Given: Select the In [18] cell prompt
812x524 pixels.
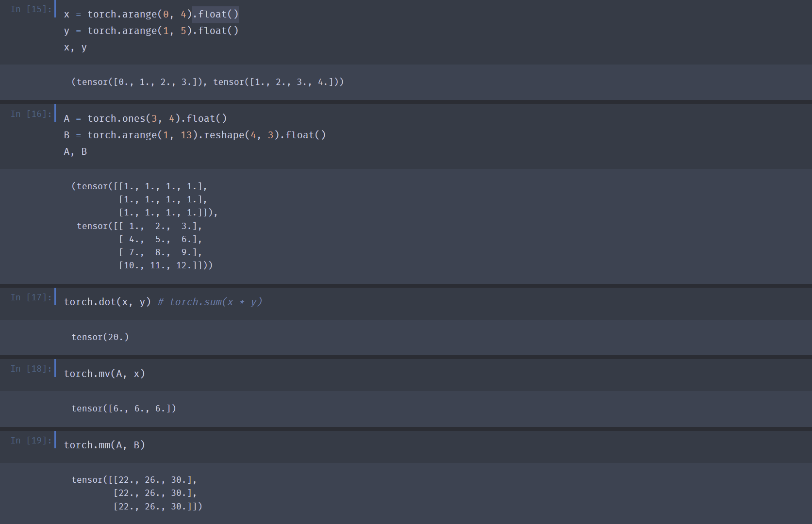Looking at the screenshot, I should [x=31, y=369].
